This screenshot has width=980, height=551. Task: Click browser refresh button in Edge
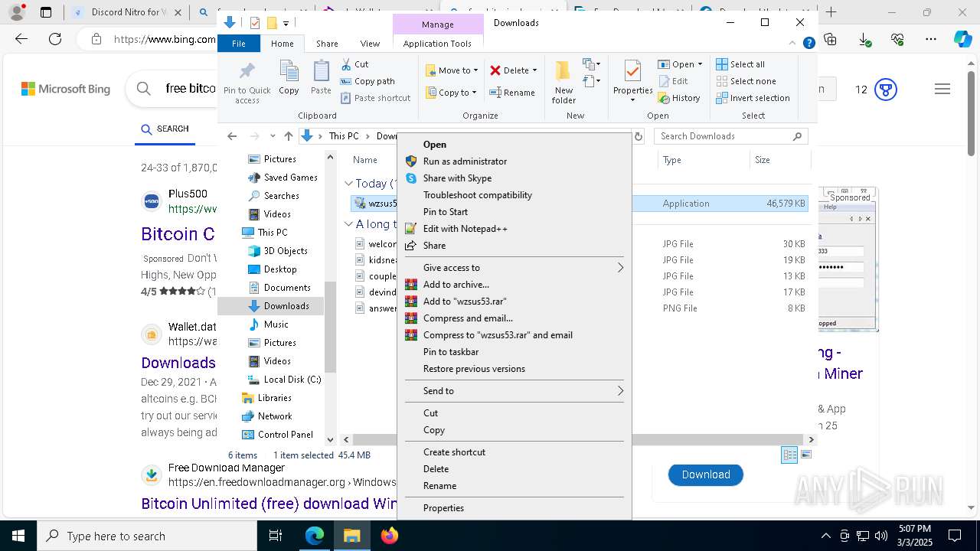click(x=55, y=39)
